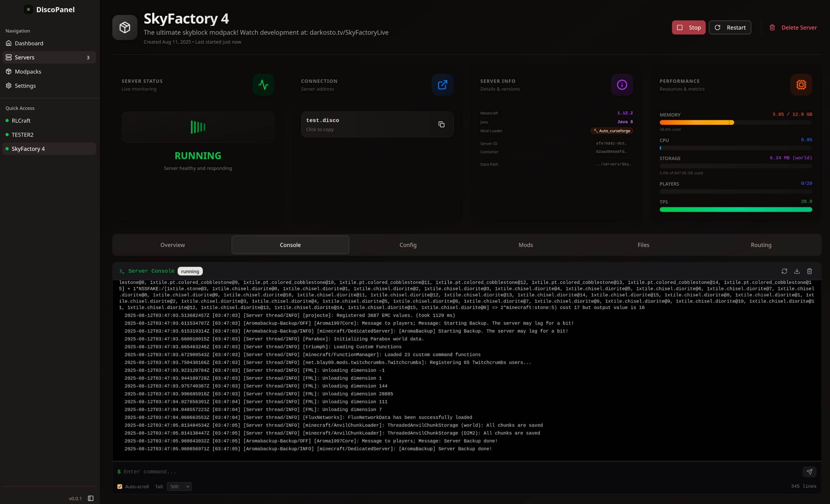Send the command with the paper-plane icon
The width and height of the screenshot is (830, 504).
point(809,472)
